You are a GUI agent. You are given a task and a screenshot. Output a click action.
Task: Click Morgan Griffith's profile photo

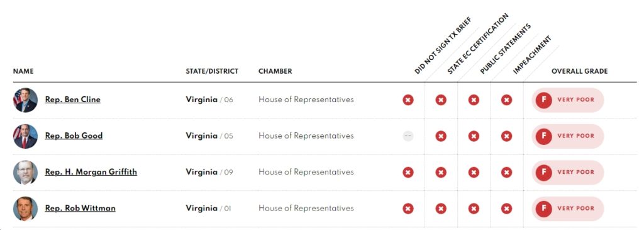click(x=25, y=173)
